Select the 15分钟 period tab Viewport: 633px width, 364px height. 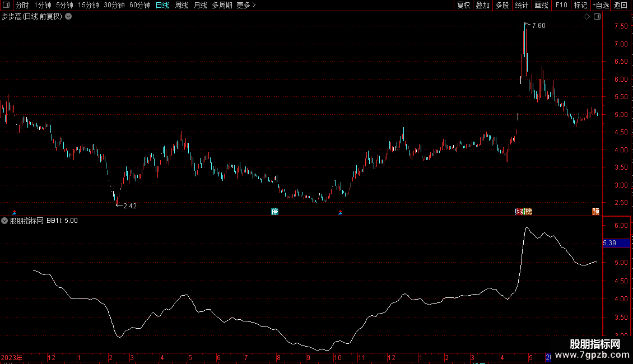(89, 5)
